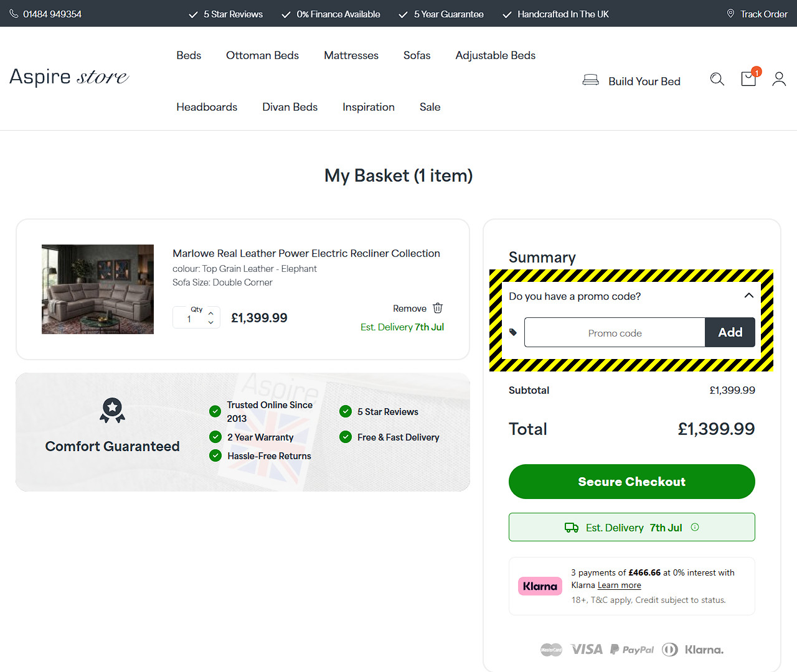Click the bed icon beside Build Your Bed
Screen dimensions: 797x672
(590, 80)
